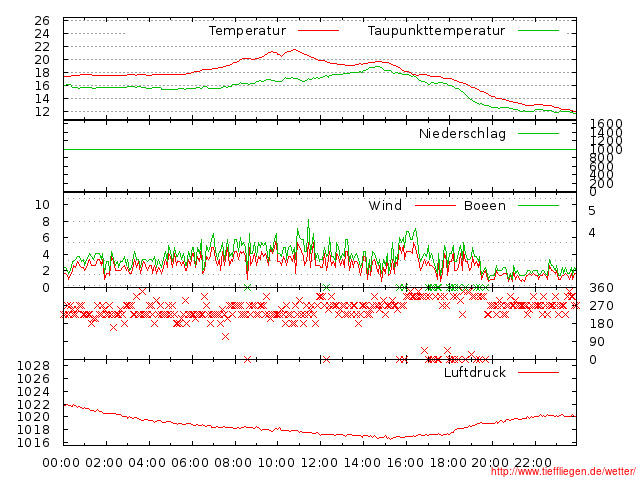Click the green Boeen legend line sample
Image resolution: width=640 pixels, height=480 pixels.
tap(538, 205)
